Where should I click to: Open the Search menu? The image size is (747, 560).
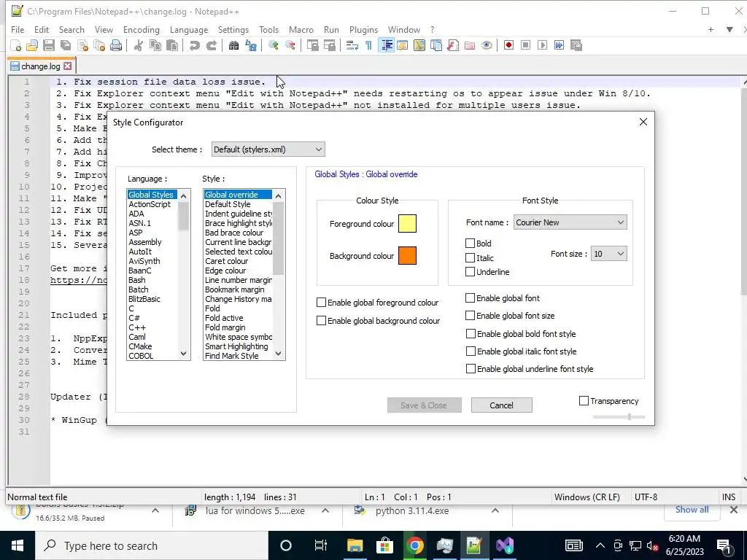click(71, 29)
